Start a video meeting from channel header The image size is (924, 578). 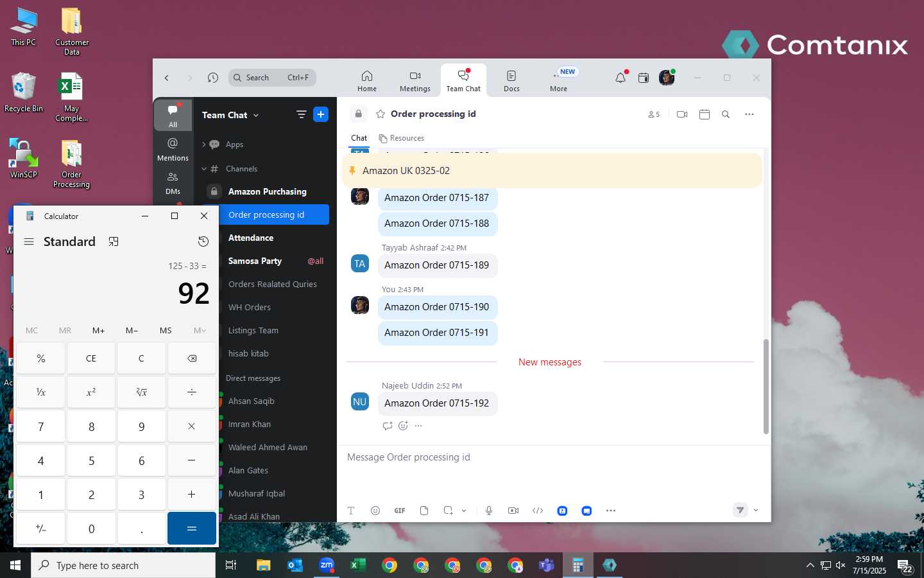coord(682,114)
